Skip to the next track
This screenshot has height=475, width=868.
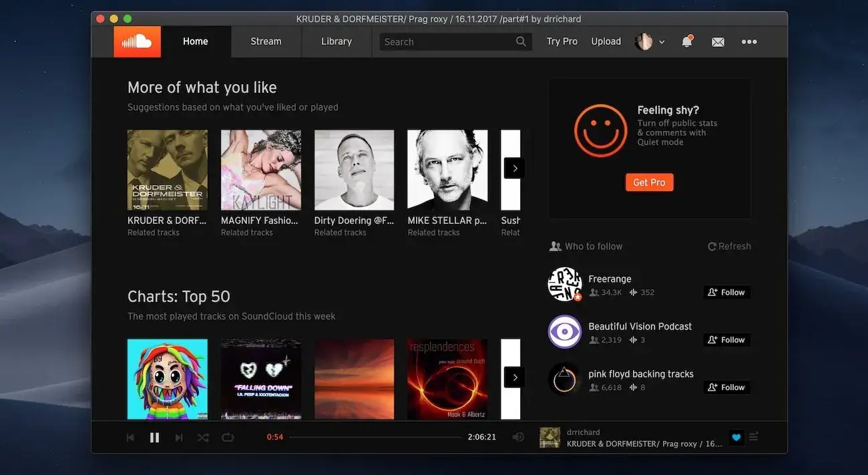click(178, 438)
